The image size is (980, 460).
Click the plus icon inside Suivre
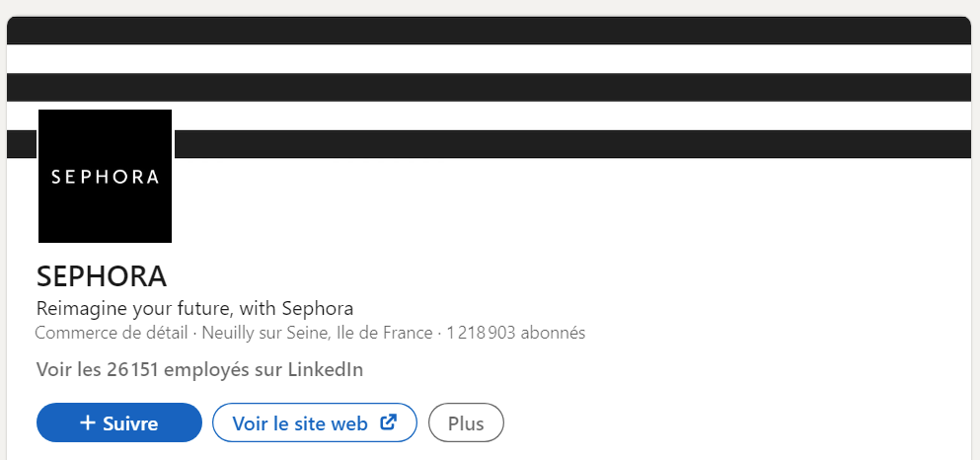pyautogui.click(x=88, y=423)
